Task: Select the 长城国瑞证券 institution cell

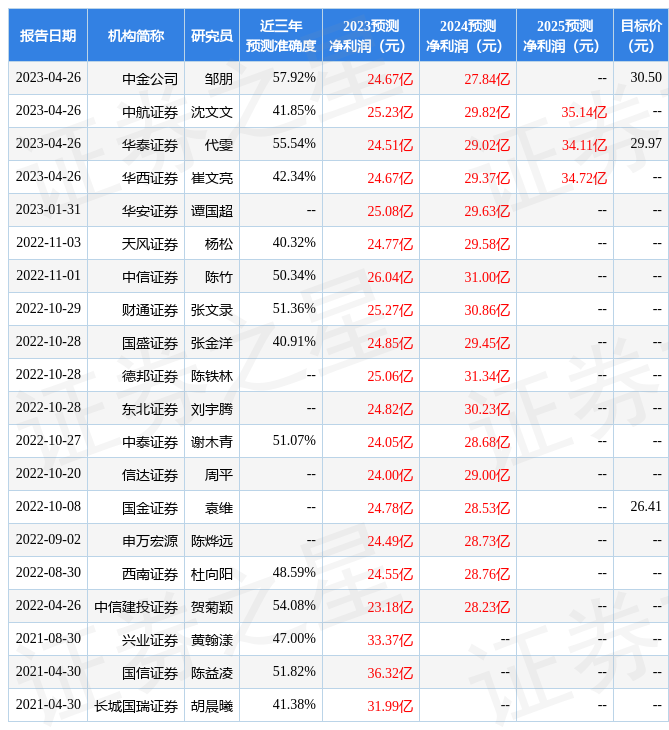Action: (x=136, y=706)
